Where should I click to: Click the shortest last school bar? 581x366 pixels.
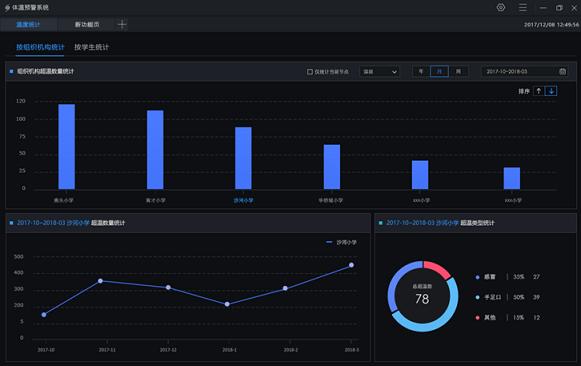click(512, 178)
